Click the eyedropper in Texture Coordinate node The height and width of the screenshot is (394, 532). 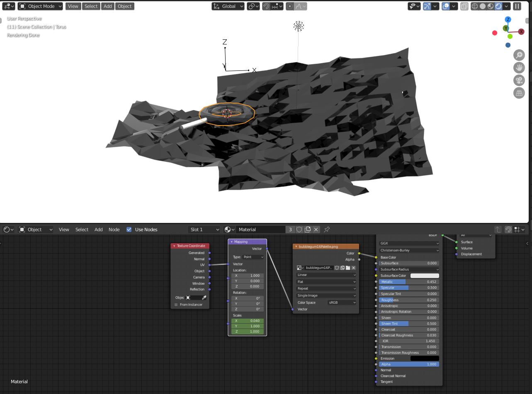[204, 297]
